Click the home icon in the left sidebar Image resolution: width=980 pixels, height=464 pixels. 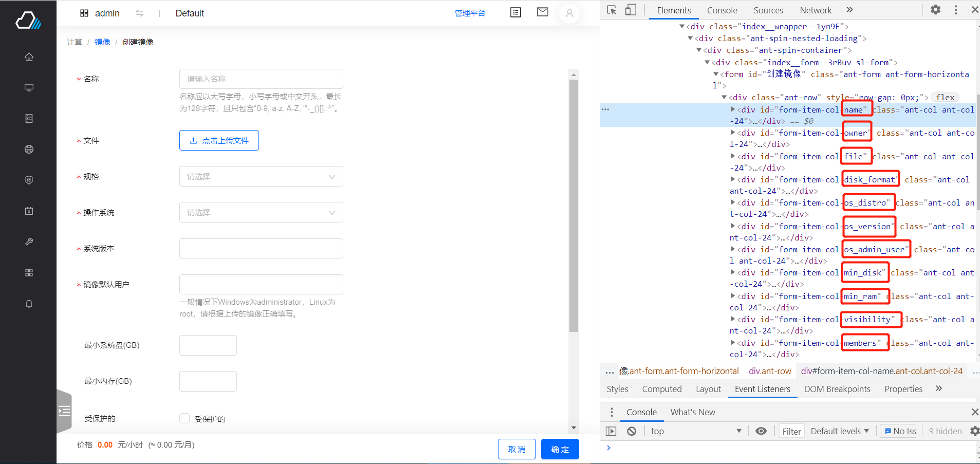29,57
